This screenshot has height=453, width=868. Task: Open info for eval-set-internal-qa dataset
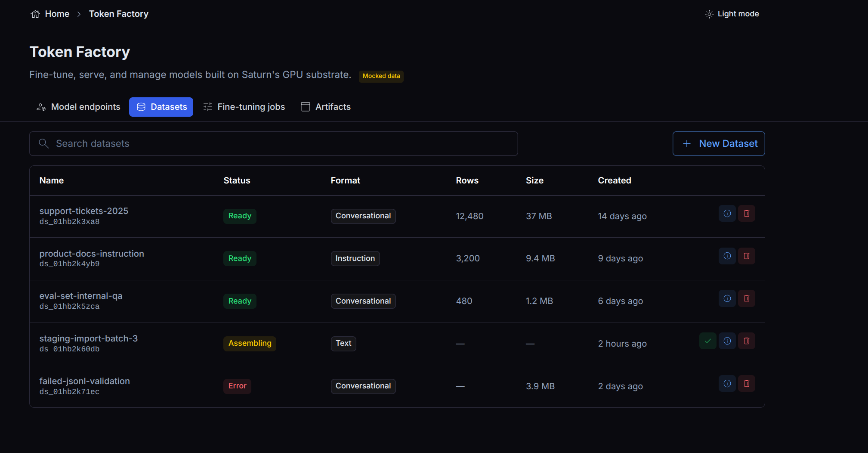pyautogui.click(x=727, y=298)
